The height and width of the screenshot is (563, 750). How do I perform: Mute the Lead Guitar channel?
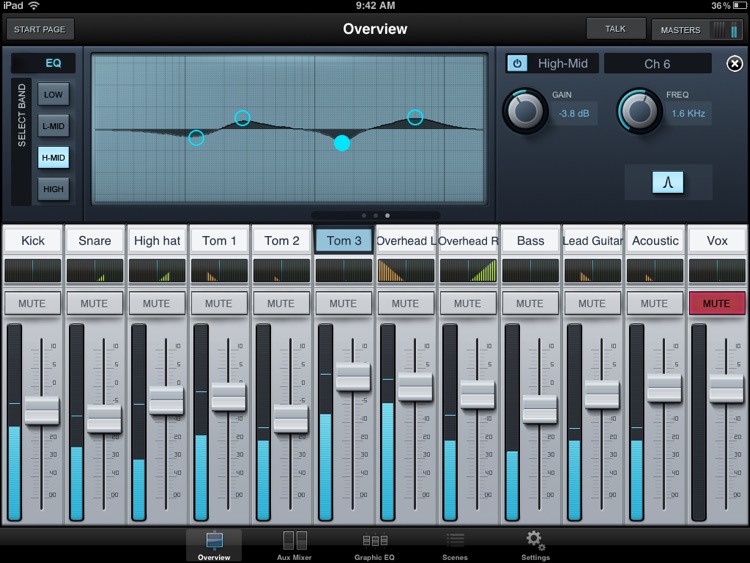pyautogui.click(x=592, y=303)
